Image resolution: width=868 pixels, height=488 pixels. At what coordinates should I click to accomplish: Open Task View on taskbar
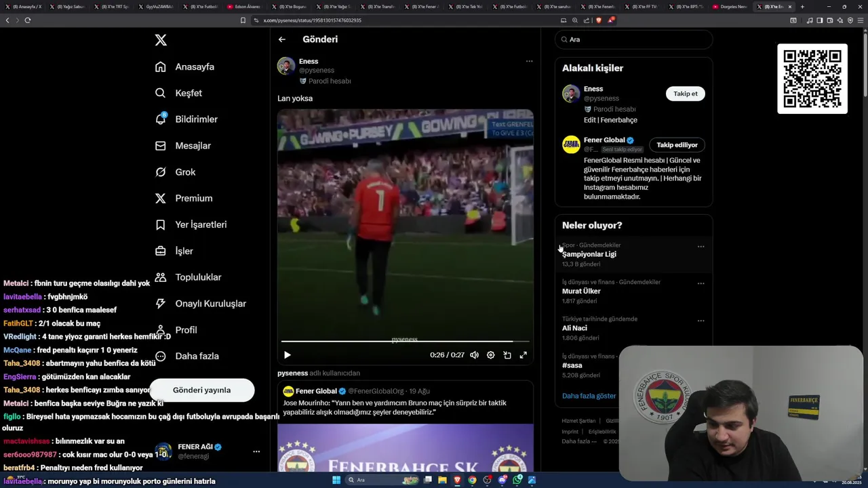pos(427,480)
